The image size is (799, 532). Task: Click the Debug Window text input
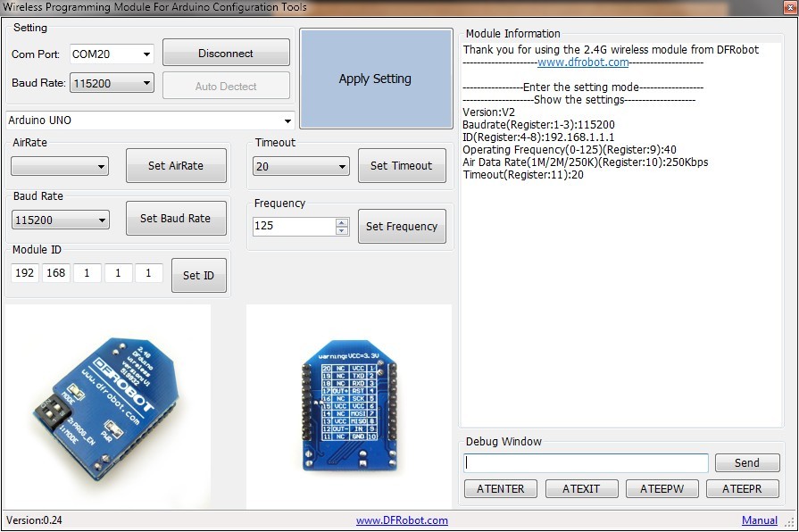click(x=586, y=462)
